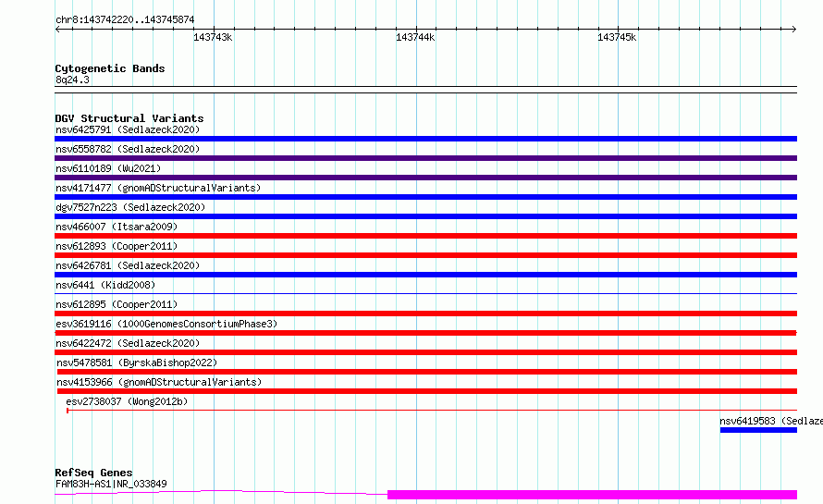Image resolution: width=823 pixels, height=504 pixels.
Task: Select the blue nsv4171477 variant bar
Action: point(425,197)
